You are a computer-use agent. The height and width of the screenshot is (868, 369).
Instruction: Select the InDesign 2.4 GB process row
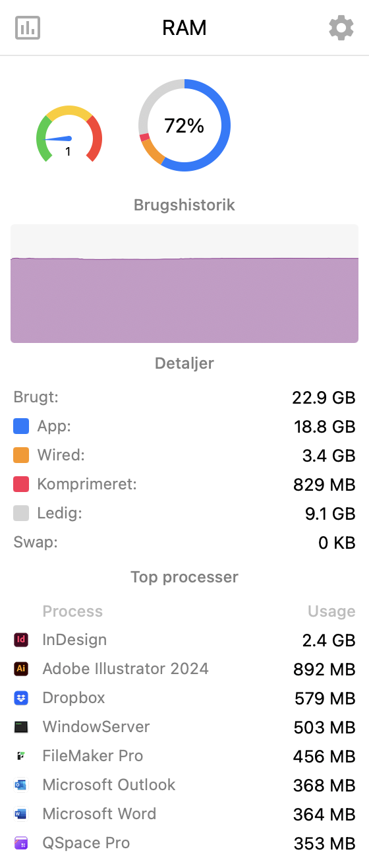click(x=184, y=639)
